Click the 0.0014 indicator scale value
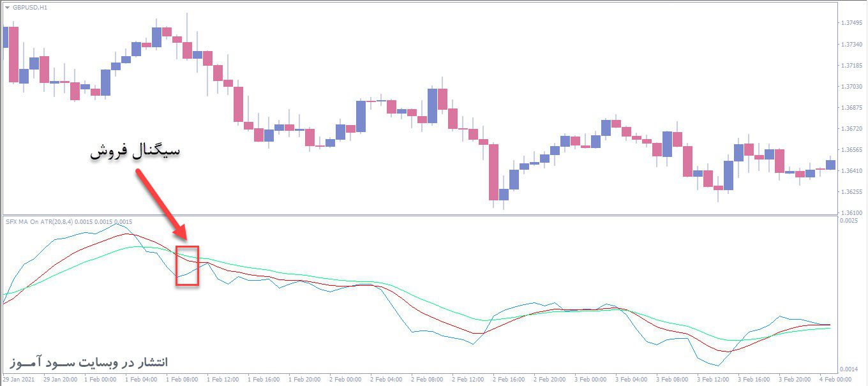The height and width of the screenshot is (386, 868). (x=849, y=370)
